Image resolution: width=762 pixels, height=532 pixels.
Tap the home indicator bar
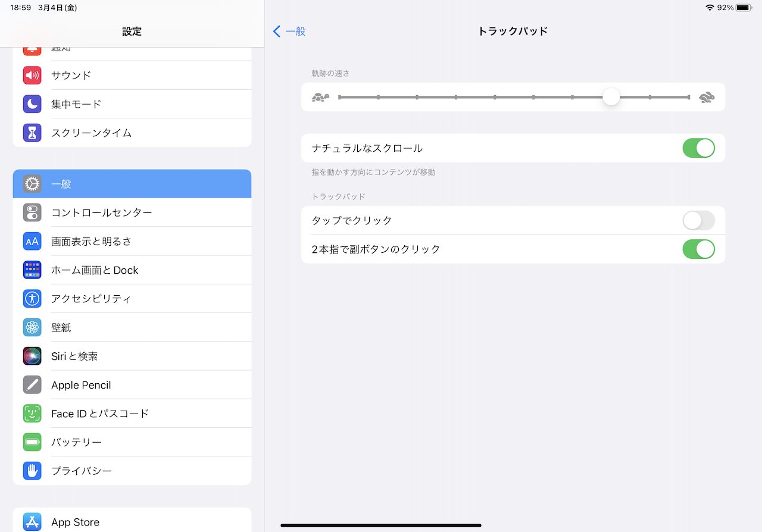381,525
